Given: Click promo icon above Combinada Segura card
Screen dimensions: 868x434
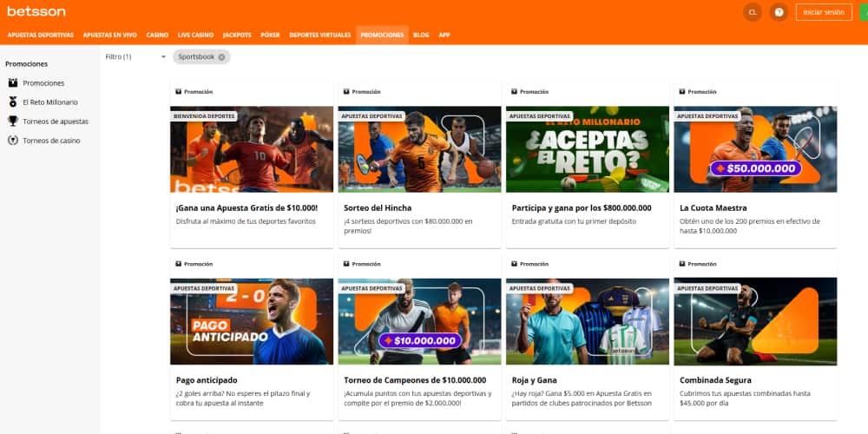Looking at the screenshot, I should point(682,264).
